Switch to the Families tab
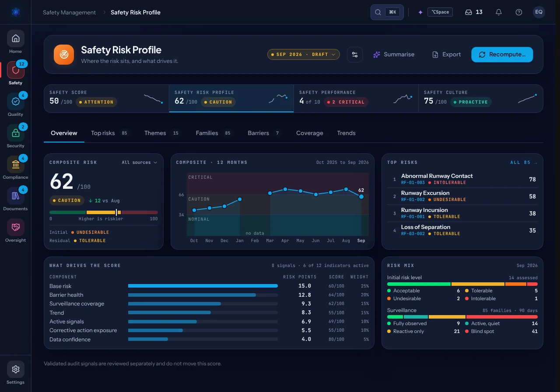Image resolution: width=560 pixels, height=392 pixels. click(213, 133)
